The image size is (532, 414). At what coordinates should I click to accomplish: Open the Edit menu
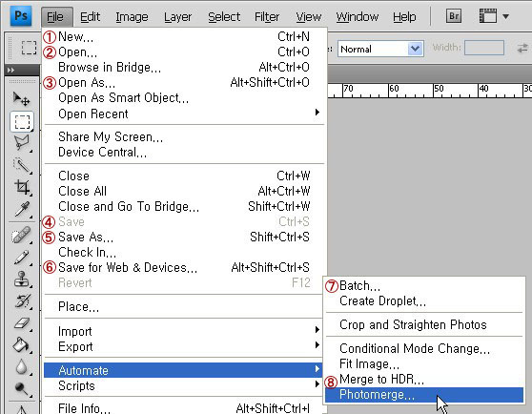click(x=90, y=16)
